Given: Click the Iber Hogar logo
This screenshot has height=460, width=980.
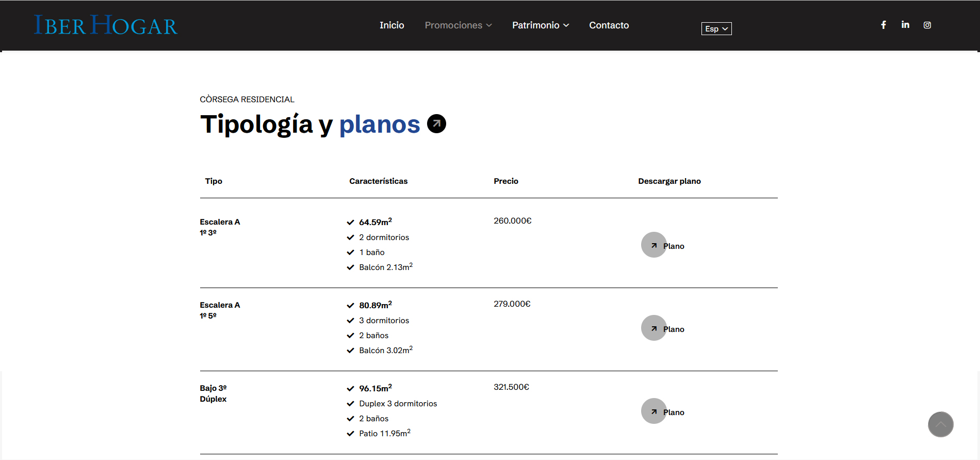Looking at the screenshot, I should pos(106,25).
